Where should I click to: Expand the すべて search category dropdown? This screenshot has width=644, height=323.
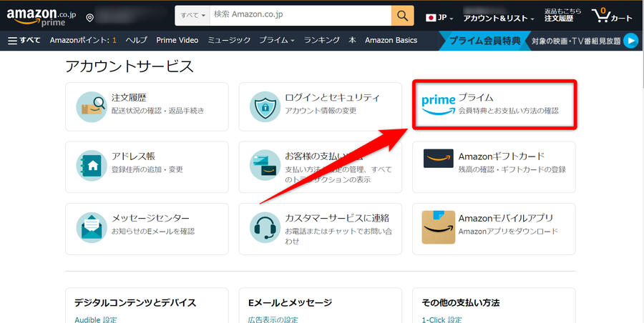click(192, 16)
